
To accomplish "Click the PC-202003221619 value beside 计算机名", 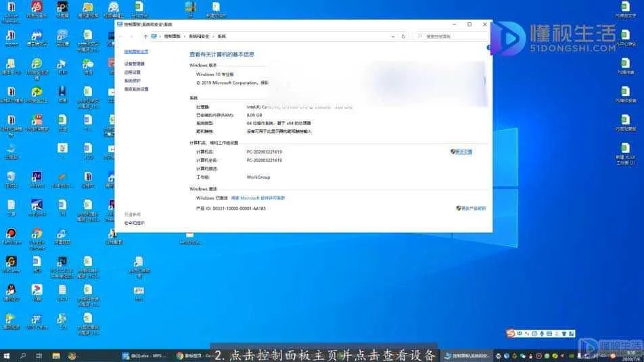I will [x=264, y=152].
